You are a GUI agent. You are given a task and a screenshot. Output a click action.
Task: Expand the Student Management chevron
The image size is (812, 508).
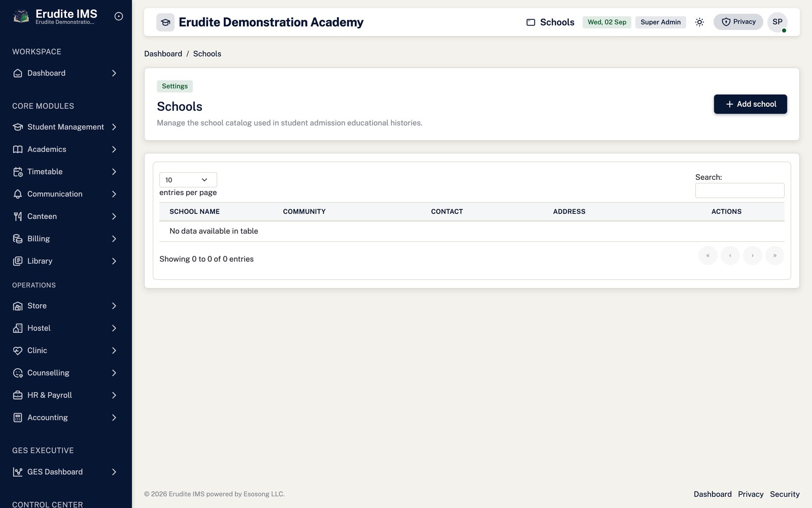point(114,127)
